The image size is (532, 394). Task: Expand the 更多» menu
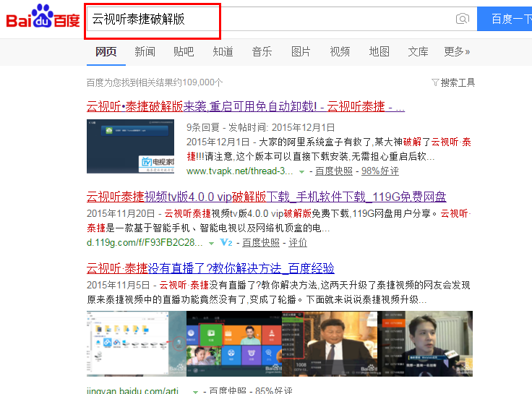coord(457,51)
